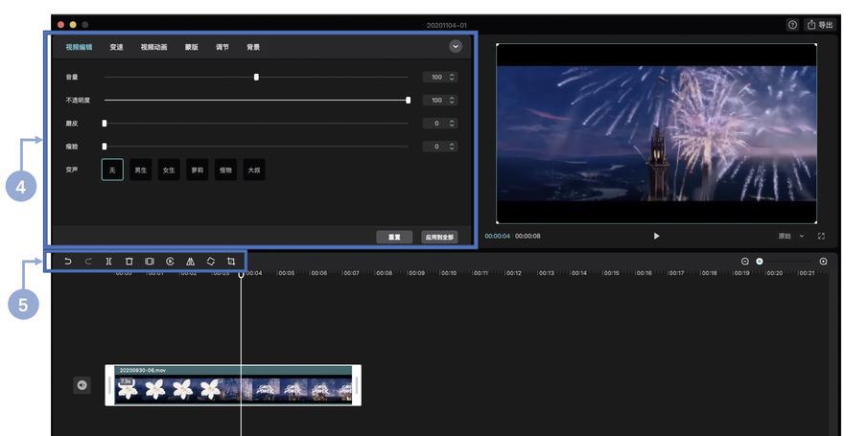Viewport: 868px width, 436px height.
Task: Play the preview video
Action: click(656, 236)
